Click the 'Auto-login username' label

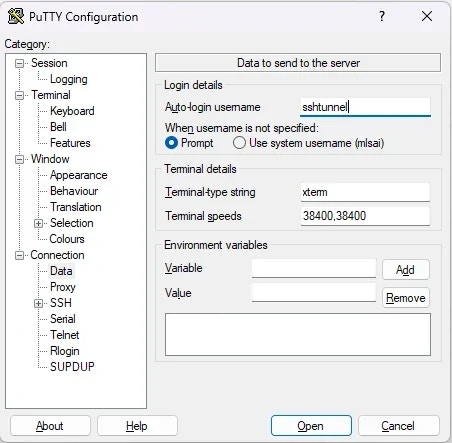[213, 107]
